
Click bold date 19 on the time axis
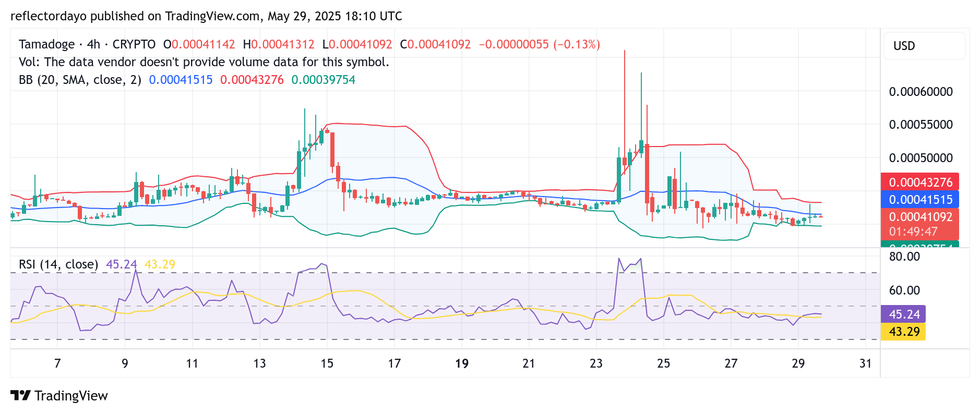[462, 363]
